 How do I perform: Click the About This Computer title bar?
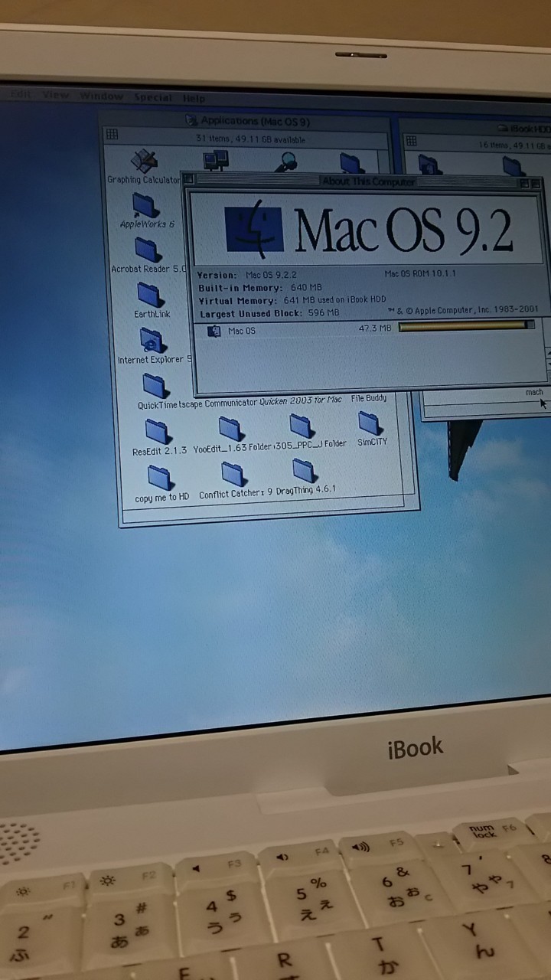coord(364,181)
